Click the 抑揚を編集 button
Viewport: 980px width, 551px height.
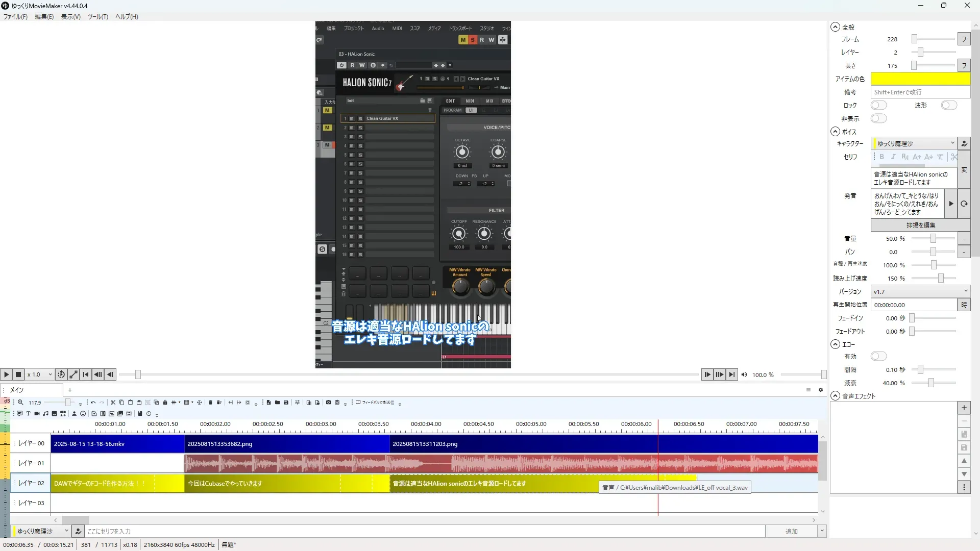click(920, 225)
